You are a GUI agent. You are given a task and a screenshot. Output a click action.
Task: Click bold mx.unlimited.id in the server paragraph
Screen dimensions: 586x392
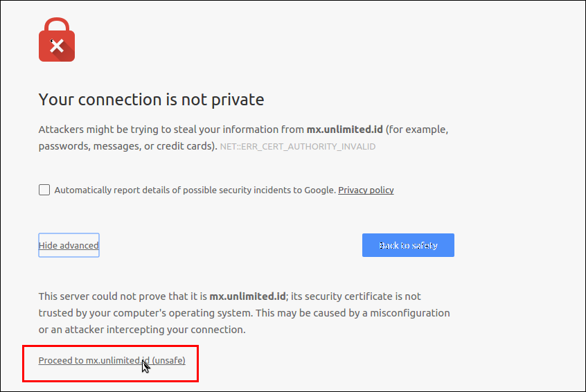coord(247,296)
